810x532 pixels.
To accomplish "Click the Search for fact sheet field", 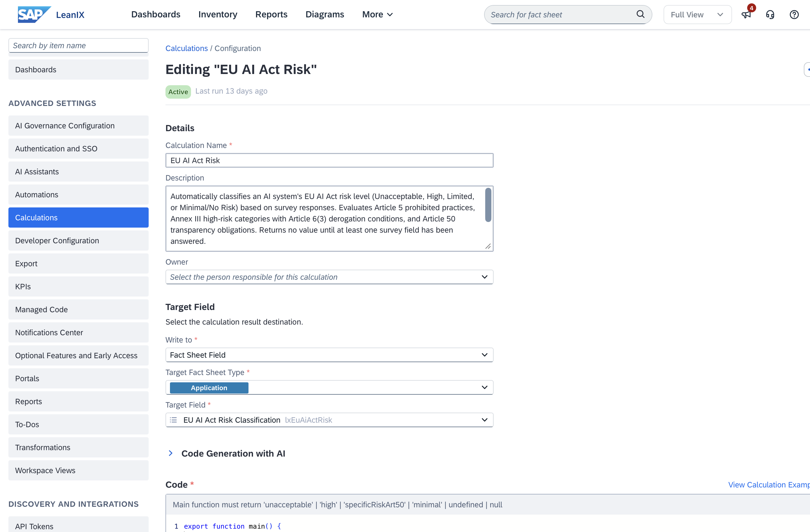I will (568, 15).
